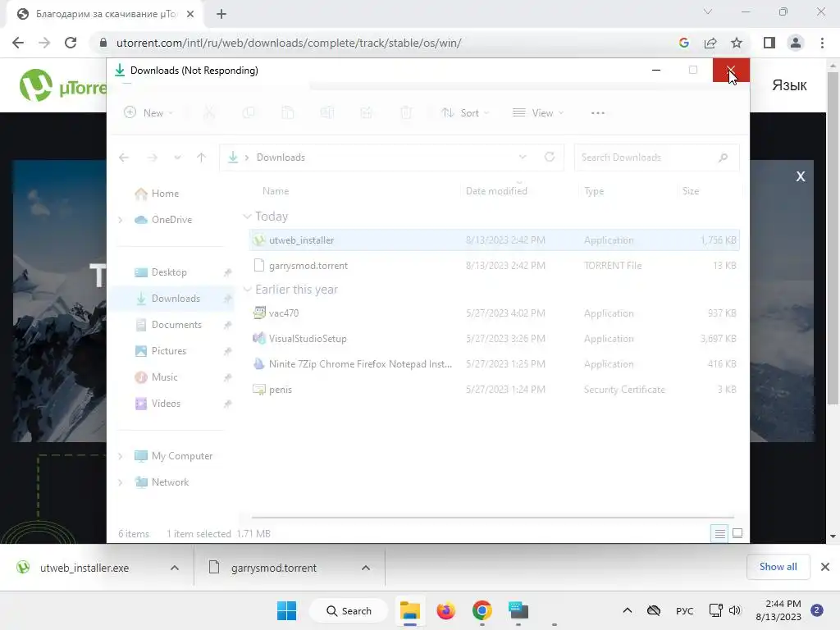Image resolution: width=840 pixels, height=630 pixels.
Task: Open a new Chrome tab
Action: pos(221,14)
